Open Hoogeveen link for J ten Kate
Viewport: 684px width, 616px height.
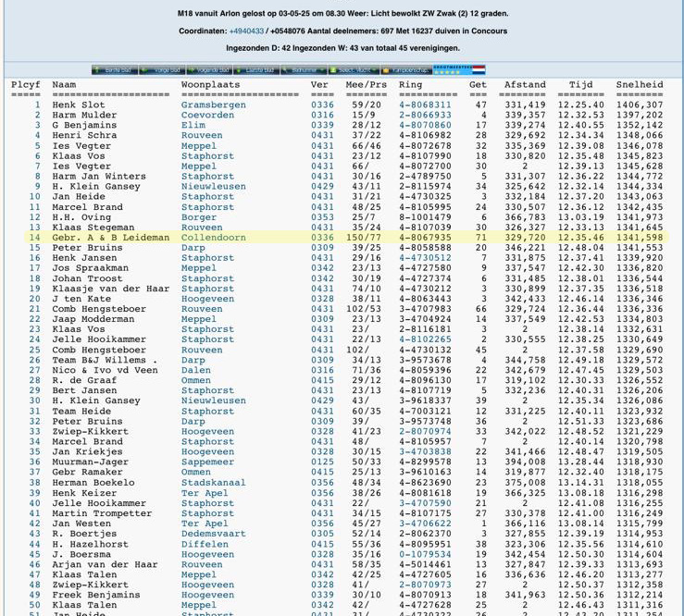pyautogui.click(x=207, y=299)
